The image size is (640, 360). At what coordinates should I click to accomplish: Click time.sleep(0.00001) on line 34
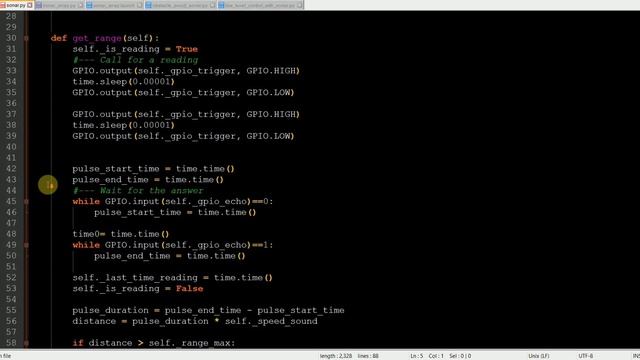[x=123, y=82]
